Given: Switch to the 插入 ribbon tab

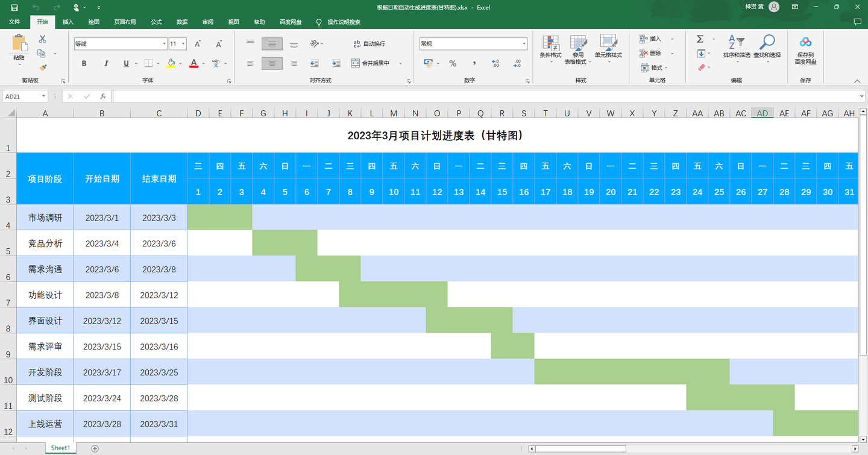Looking at the screenshot, I should (x=68, y=22).
